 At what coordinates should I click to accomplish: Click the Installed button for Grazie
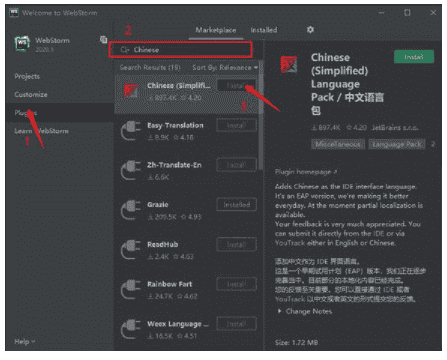tap(237, 205)
